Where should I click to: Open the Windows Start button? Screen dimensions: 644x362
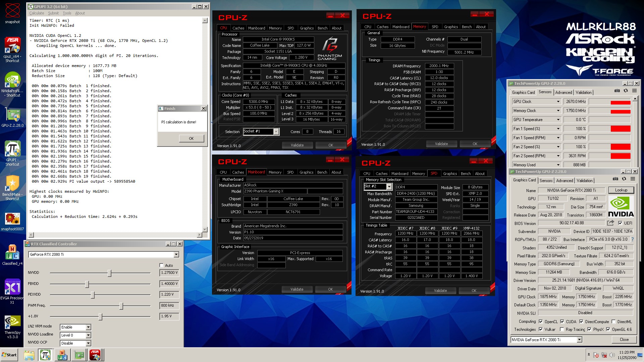[9, 355]
